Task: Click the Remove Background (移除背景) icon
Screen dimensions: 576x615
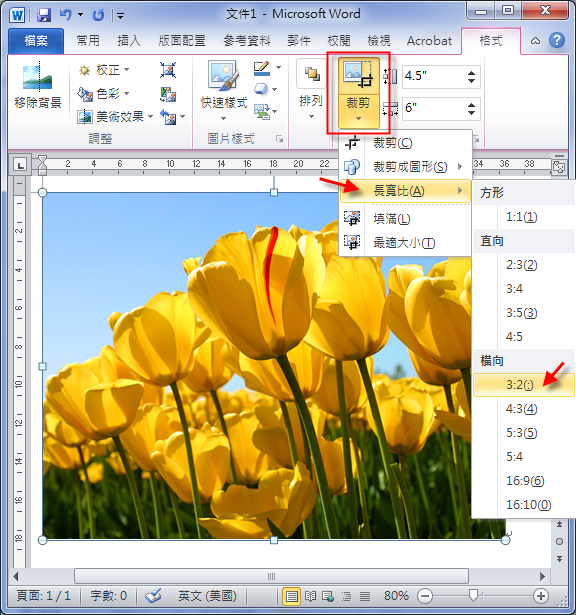Action: 38,85
